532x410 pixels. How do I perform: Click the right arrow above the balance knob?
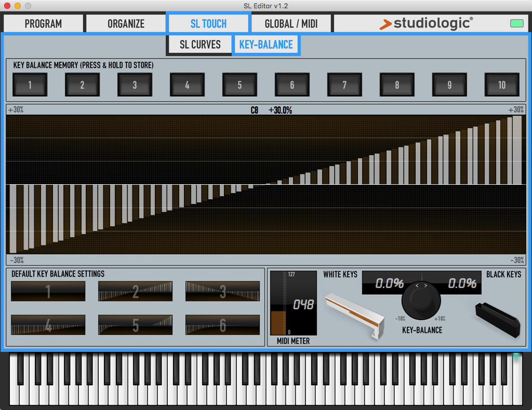425,285
